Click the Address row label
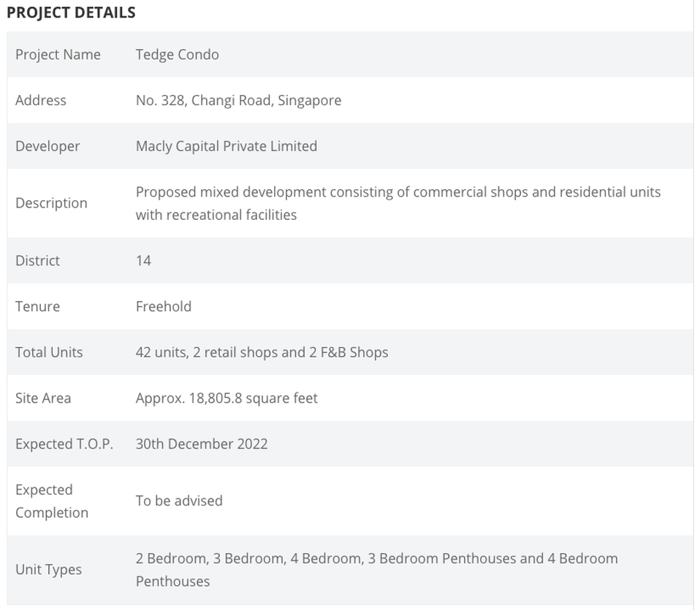The image size is (700, 610). [41, 100]
